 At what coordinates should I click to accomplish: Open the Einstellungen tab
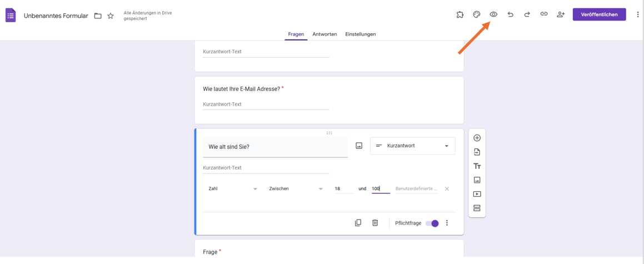click(360, 34)
